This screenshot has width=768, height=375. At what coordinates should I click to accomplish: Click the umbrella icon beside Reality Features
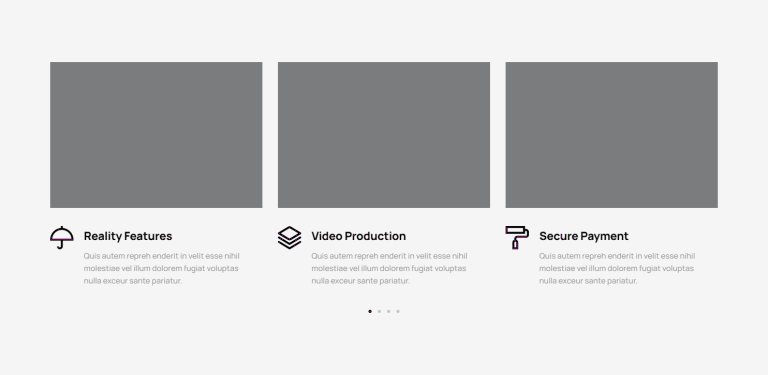click(x=62, y=237)
